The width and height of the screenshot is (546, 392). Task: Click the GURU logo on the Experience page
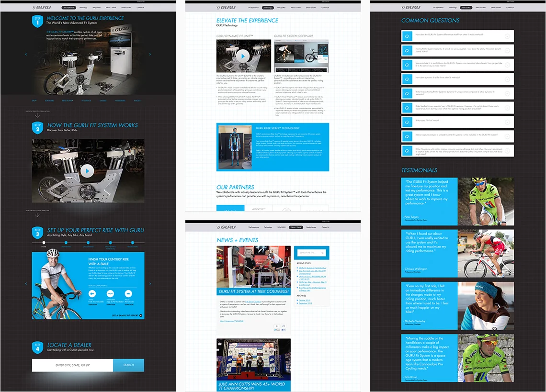[x=42, y=7]
